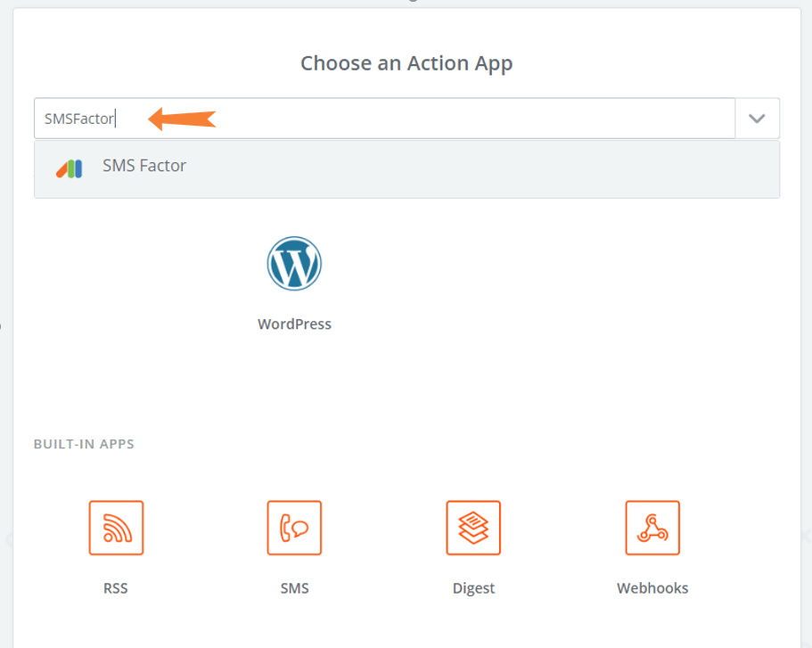Select the RSS feed icon
The image size is (812, 648).
tap(116, 528)
